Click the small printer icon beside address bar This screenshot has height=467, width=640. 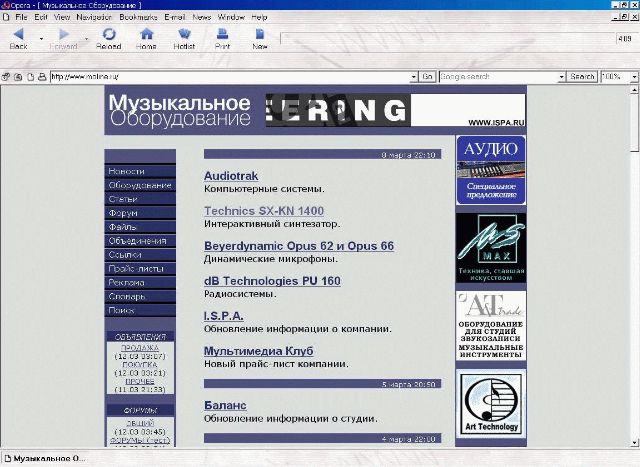[42, 77]
